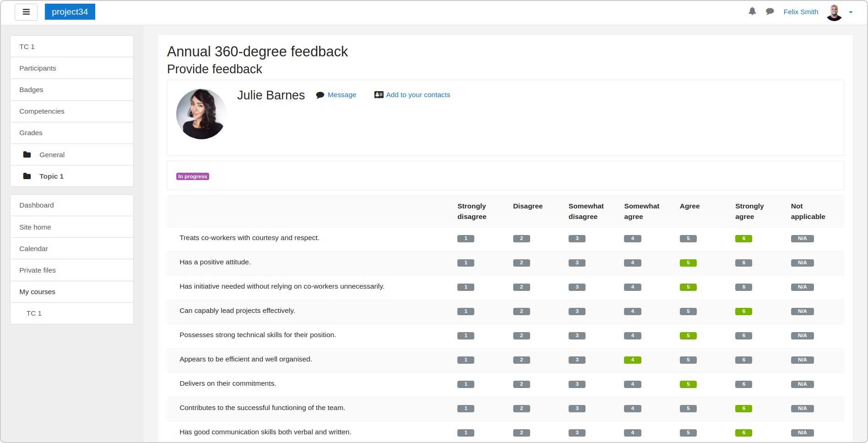This screenshot has width=868, height=443.
Task: Open the My courses sidebar section
Action: click(37, 292)
